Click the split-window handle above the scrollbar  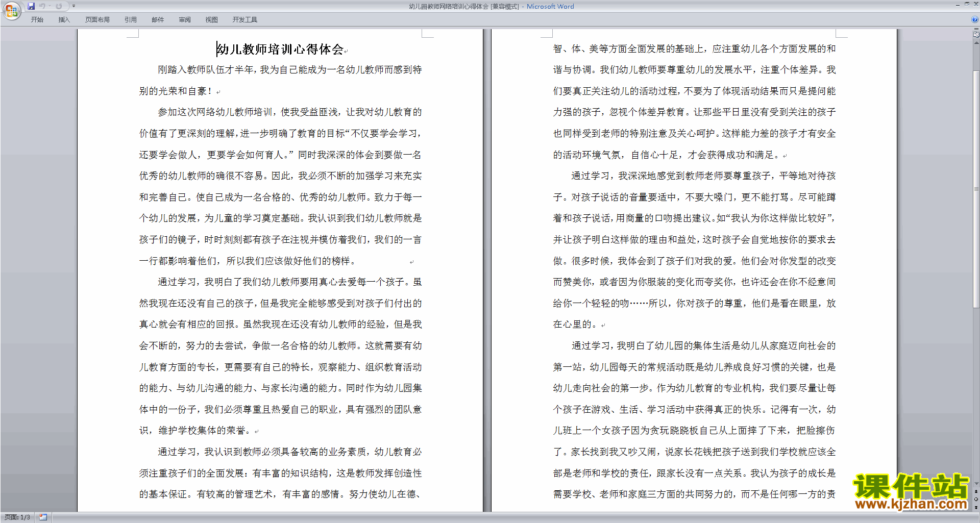pyautogui.click(x=976, y=29)
